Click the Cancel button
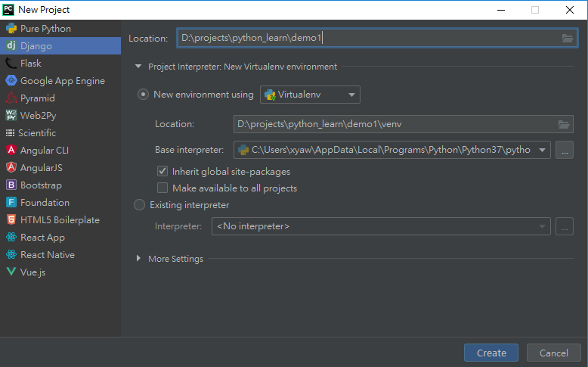This screenshot has height=367, width=588. coord(554,353)
